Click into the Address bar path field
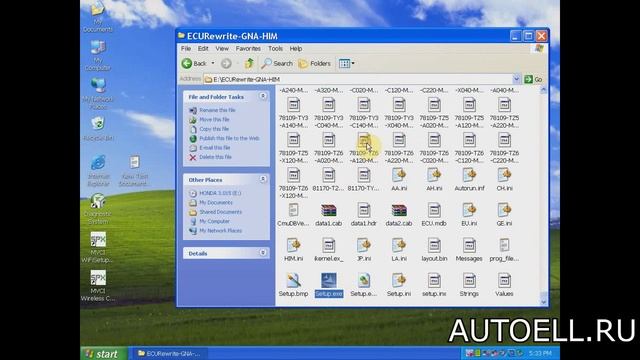The height and width of the screenshot is (360, 640). click(358, 79)
